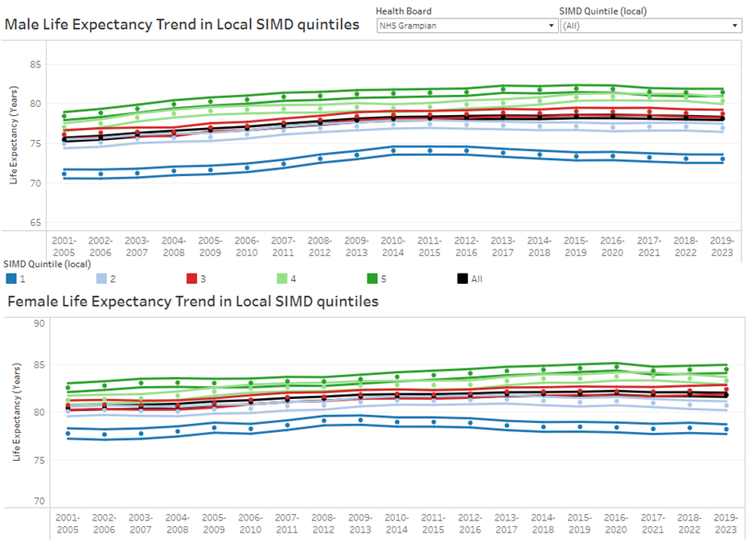Open the Health Board dropdown showing NHS Grampian
This screenshot has height=551, width=756.
point(466,26)
